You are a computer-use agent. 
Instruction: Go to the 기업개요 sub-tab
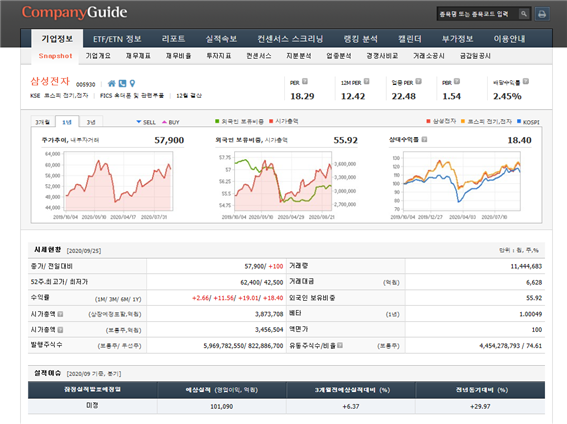pos(98,56)
